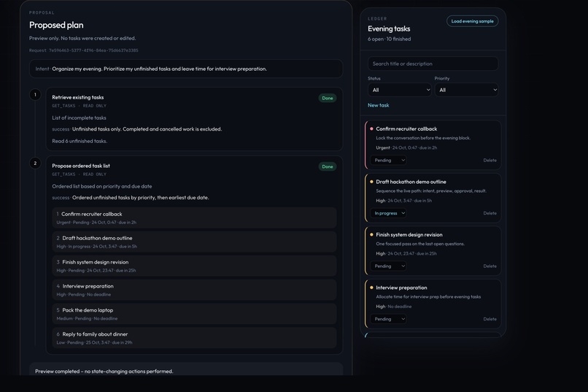Click the Load evening sample button
Image resolution: width=588 pixels, height=392 pixels.
[472, 21]
